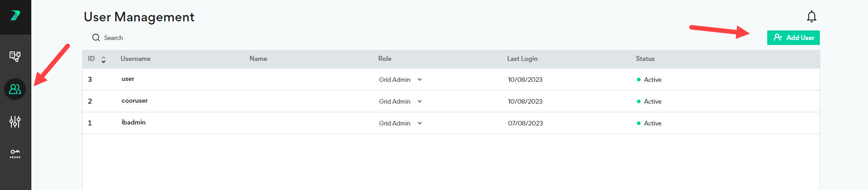This screenshot has height=190, width=868.
Task: Sort the table by ID arrows
Action: [104, 60]
